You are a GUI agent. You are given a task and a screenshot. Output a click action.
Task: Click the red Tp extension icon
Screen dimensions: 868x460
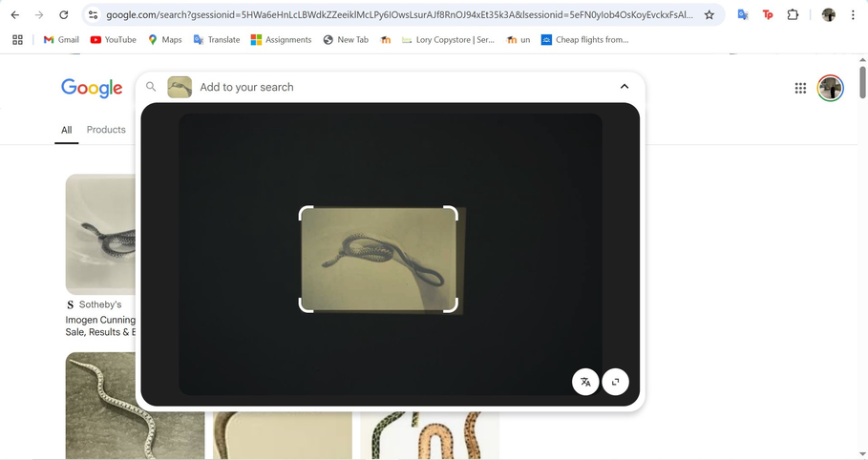(768, 15)
